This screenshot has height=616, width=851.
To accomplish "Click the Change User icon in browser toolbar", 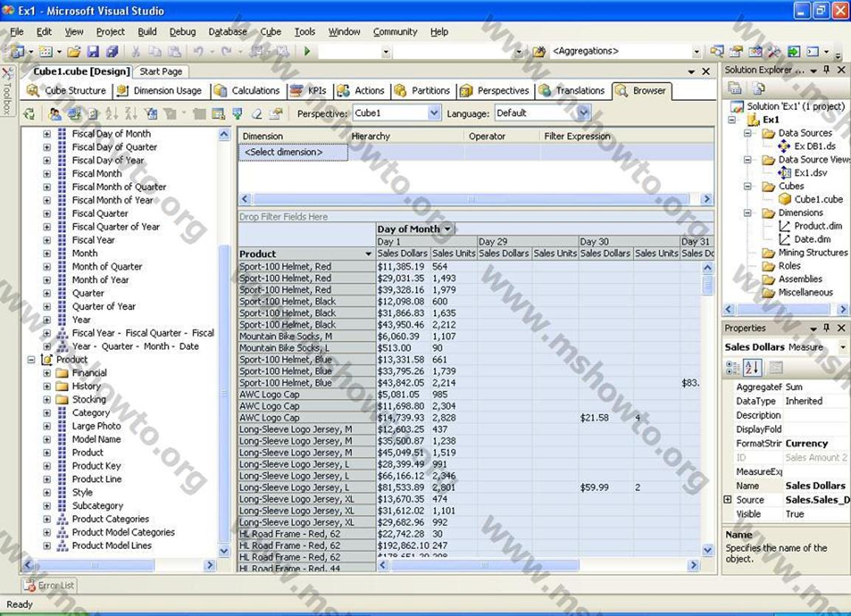I will 54,114.
